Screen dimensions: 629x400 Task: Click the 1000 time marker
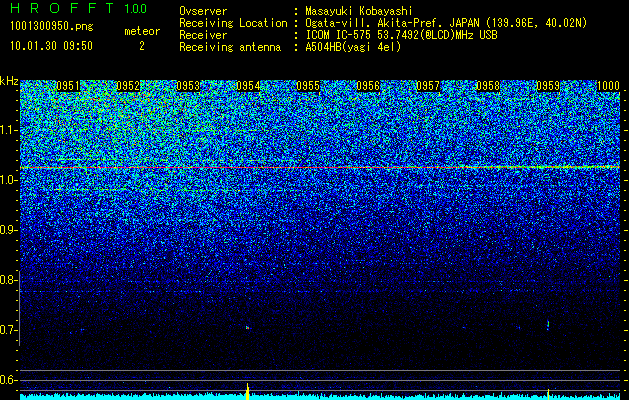point(608,86)
